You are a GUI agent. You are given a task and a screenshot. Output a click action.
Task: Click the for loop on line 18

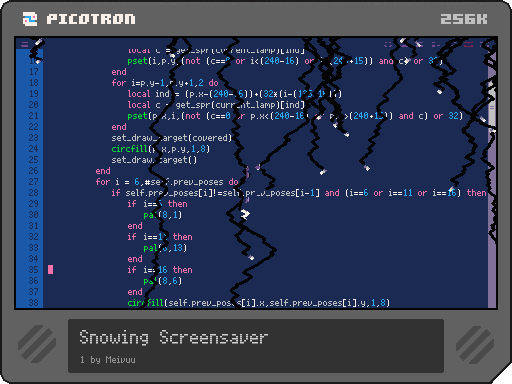(x=165, y=83)
